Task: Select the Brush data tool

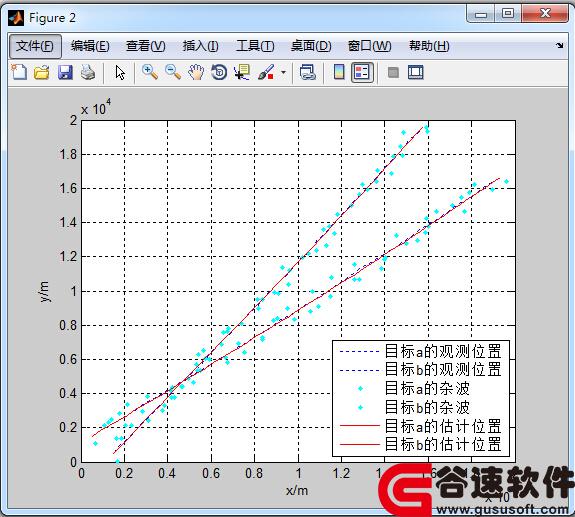Action: pos(266,72)
